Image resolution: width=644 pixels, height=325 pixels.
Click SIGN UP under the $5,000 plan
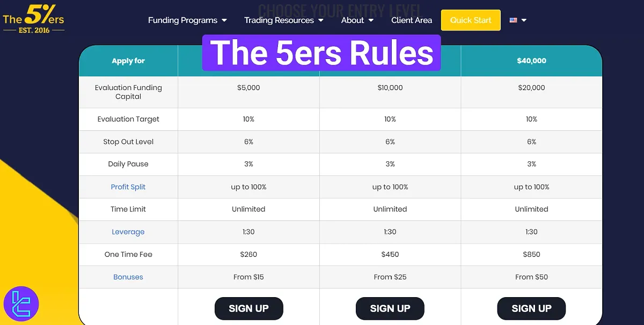point(248,308)
